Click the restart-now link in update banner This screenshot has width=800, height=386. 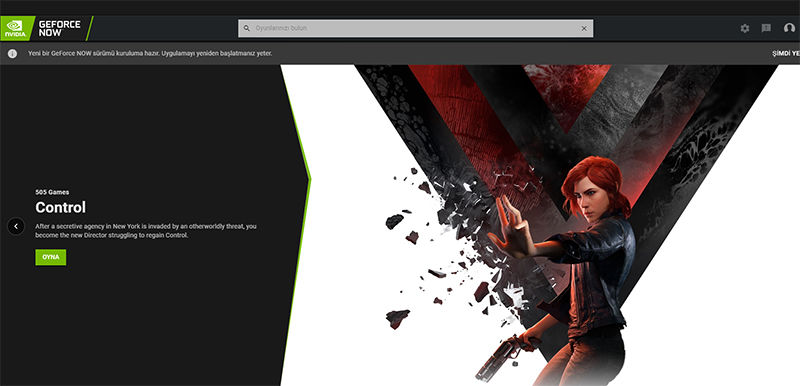pos(786,54)
